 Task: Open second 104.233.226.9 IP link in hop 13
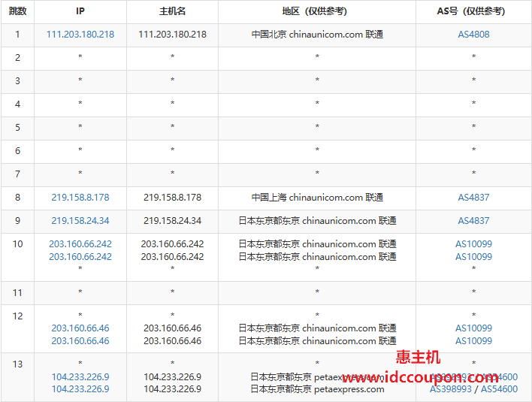click(80, 389)
